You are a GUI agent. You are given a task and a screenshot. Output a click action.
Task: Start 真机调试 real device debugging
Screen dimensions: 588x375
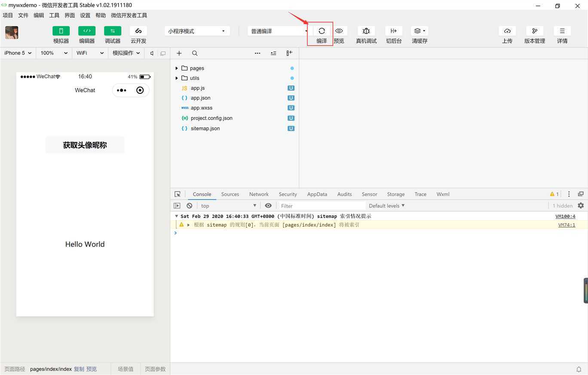366,31
